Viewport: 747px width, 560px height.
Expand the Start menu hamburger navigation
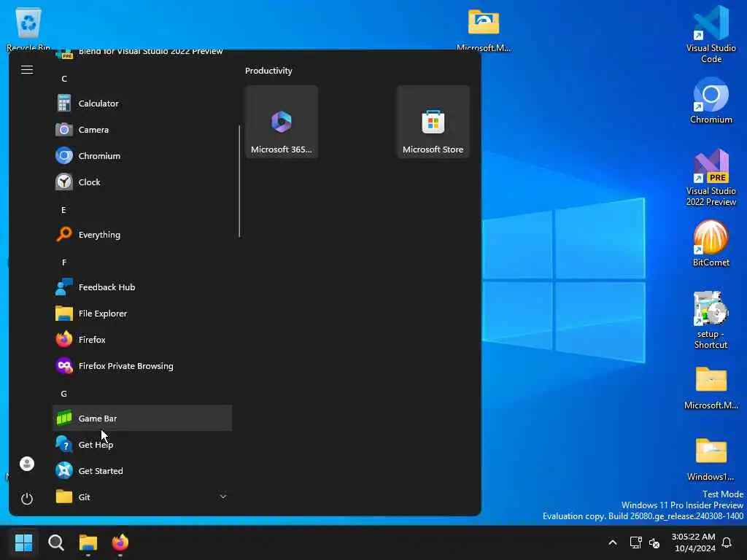click(x=27, y=70)
